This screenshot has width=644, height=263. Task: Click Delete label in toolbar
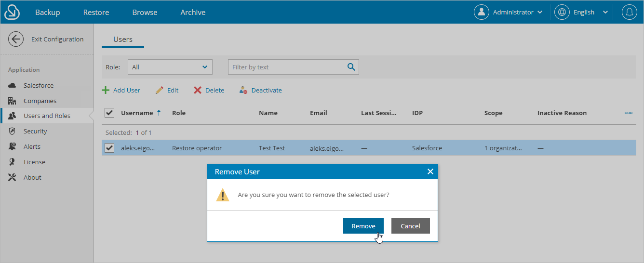tap(215, 90)
